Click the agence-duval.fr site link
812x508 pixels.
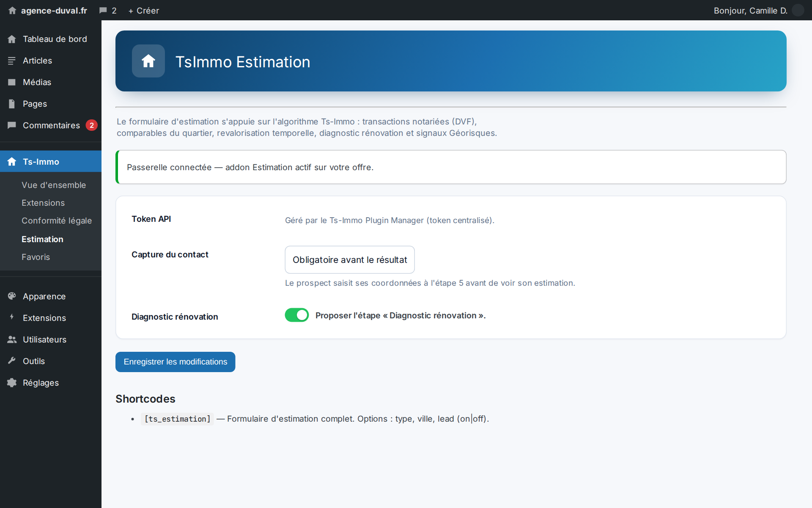pos(54,11)
